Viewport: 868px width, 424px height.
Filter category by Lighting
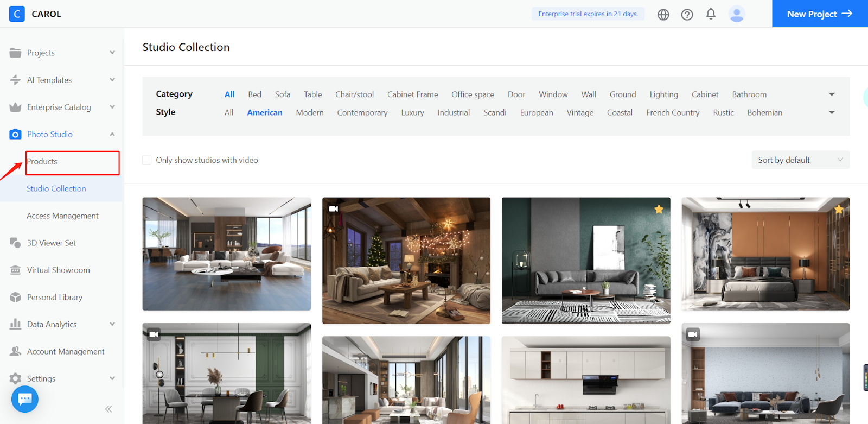pyautogui.click(x=664, y=94)
